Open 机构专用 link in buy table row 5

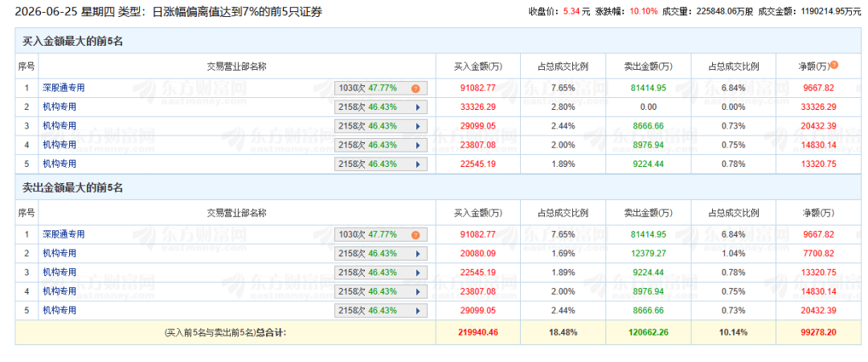[x=59, y=164]
